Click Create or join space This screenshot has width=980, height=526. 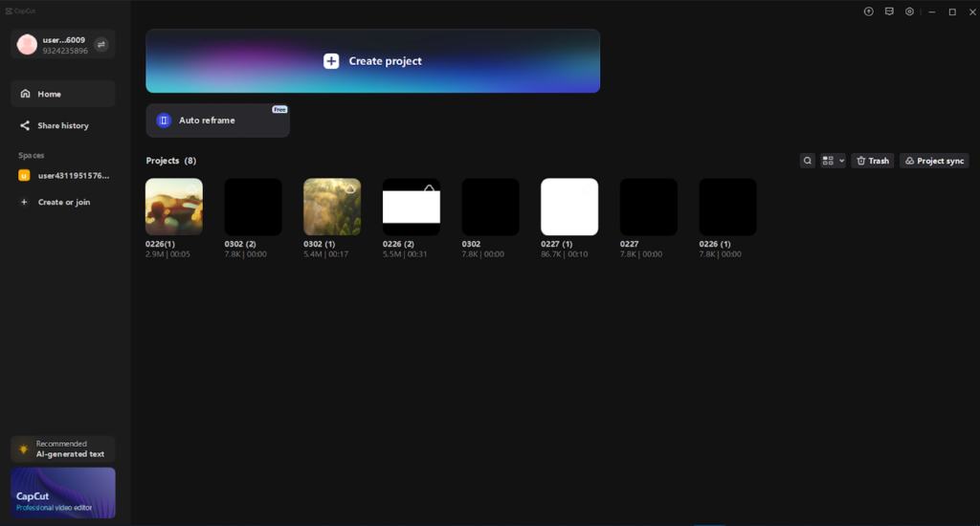click(x=63, y=203)
